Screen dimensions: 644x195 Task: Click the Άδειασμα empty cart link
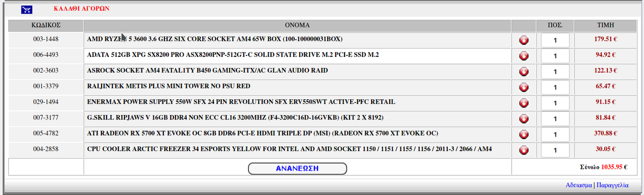click(579, 185)
